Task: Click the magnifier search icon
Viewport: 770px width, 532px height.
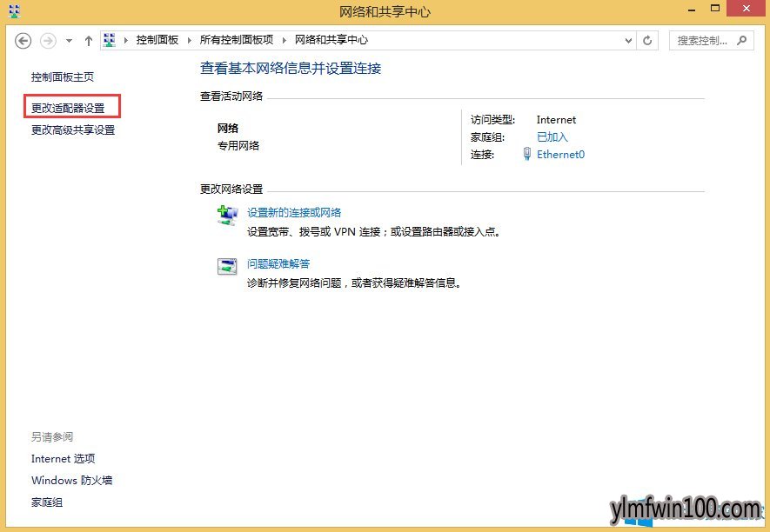Action: point(742,40)
